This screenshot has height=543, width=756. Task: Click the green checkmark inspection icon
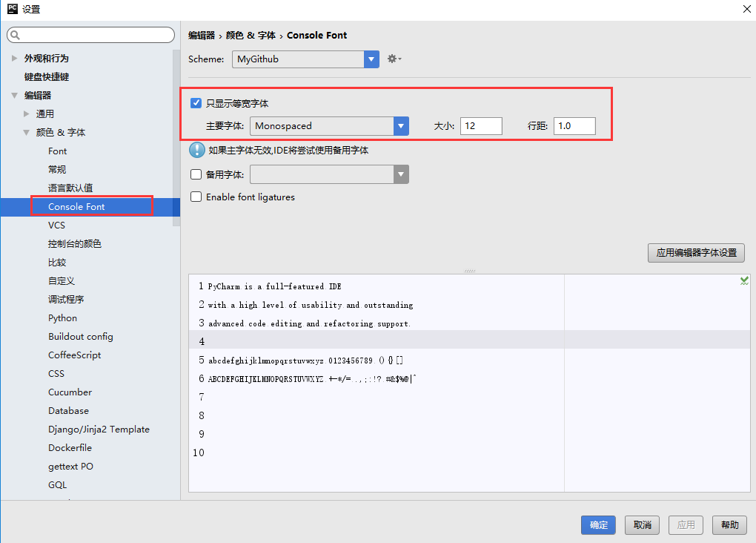tap(744, 280)
